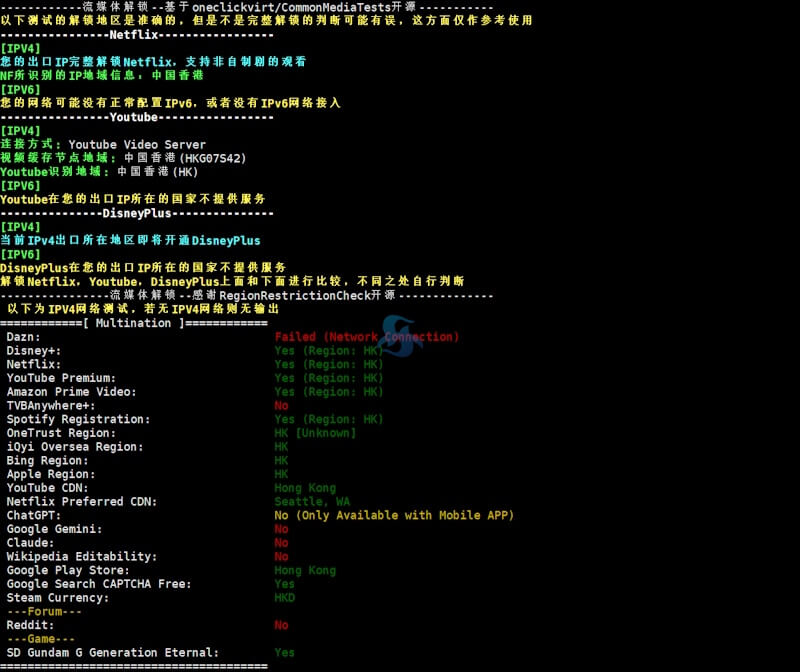The width and height of the screenshot is (800, 672).
Task: Select "Yes" beside Google Search CAPTCHA Free
Action: click(x=285, y=584)
